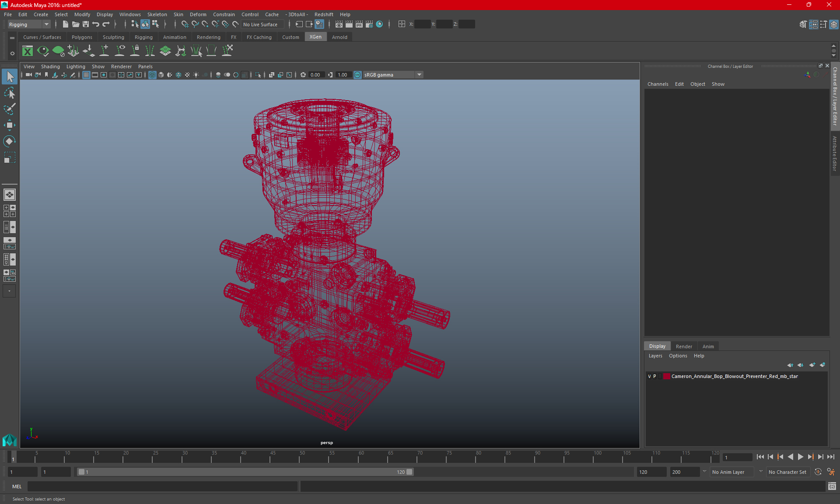
Task: Open the Windows menu
Action: coord(130,14)
